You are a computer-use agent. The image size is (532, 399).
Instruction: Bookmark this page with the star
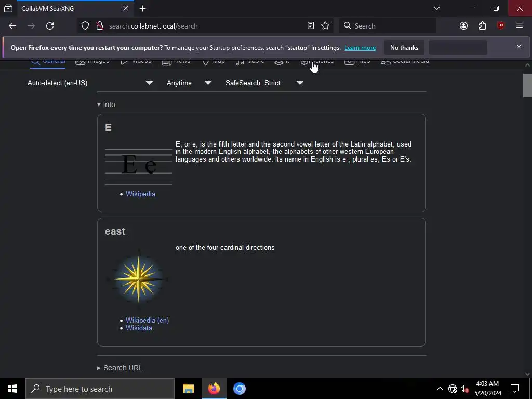tap(325, 26)
